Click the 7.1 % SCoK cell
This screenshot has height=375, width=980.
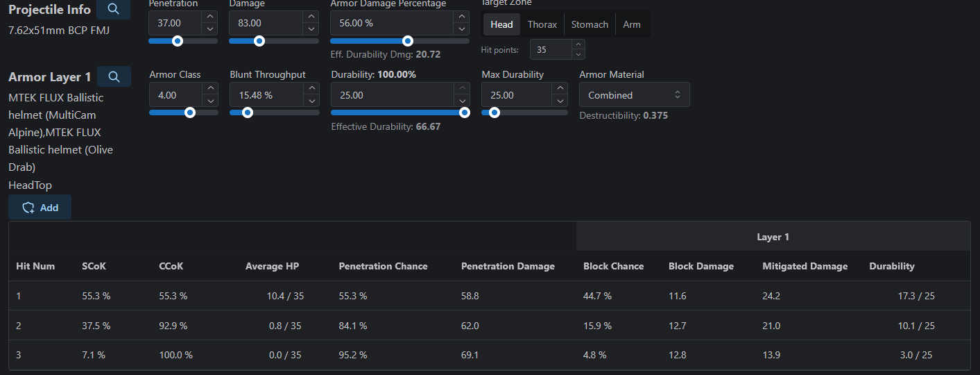(94, 355)
